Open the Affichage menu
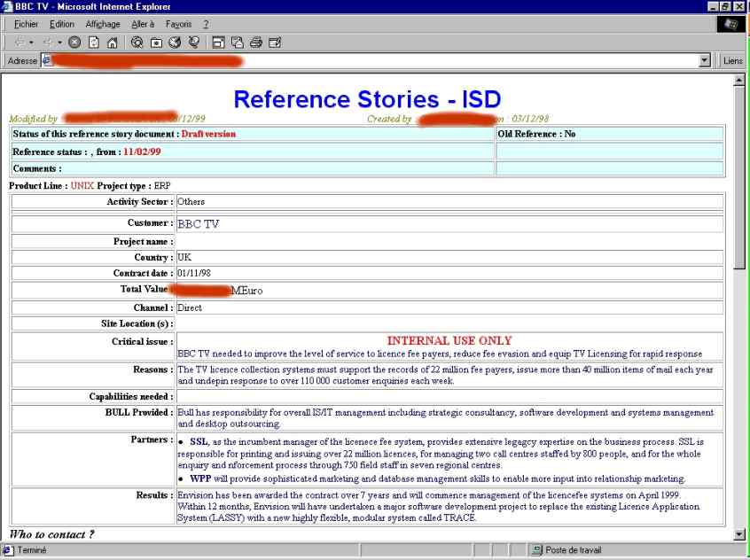The width and height of the screenshot is (750, 560). click(x=103, y=24)
